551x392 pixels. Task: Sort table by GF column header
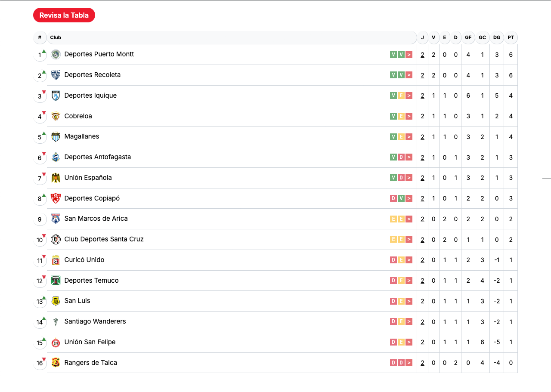point(468,37)
